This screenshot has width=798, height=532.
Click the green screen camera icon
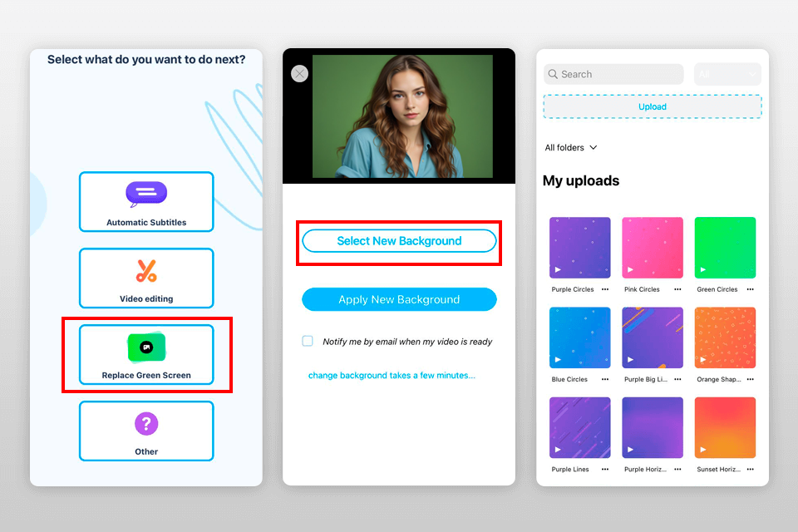(x=146, y=347)
